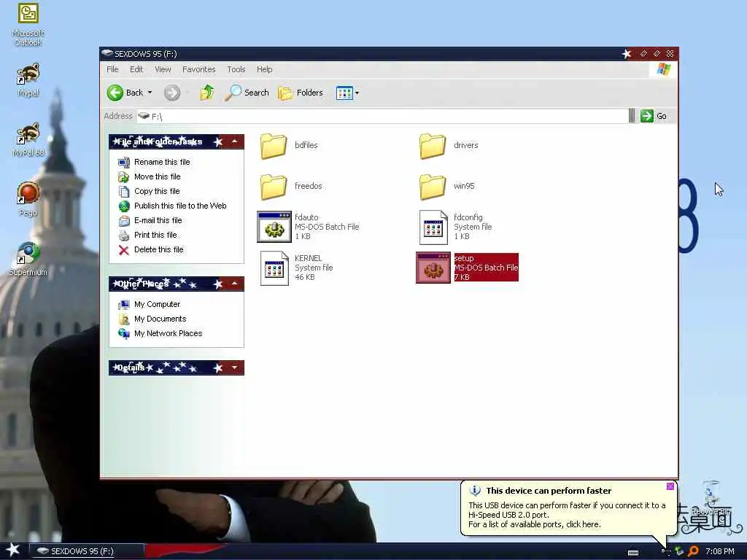Select the setup batch file icon

pyautogui.click(x=433, y=268)
